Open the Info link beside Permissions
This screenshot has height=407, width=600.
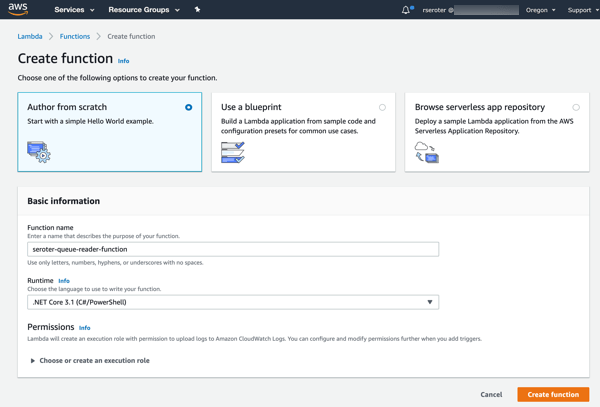pyautogui.click(x=85, y=328)
